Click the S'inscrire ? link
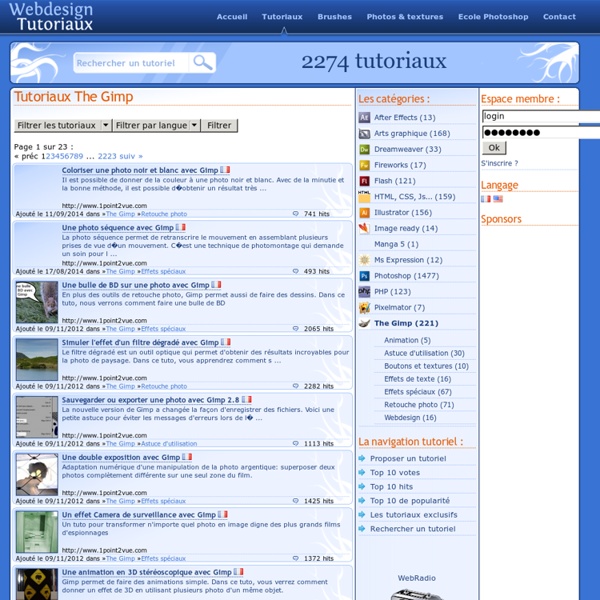This screenshot has height=600, width=600. click(x=499, y=163)
